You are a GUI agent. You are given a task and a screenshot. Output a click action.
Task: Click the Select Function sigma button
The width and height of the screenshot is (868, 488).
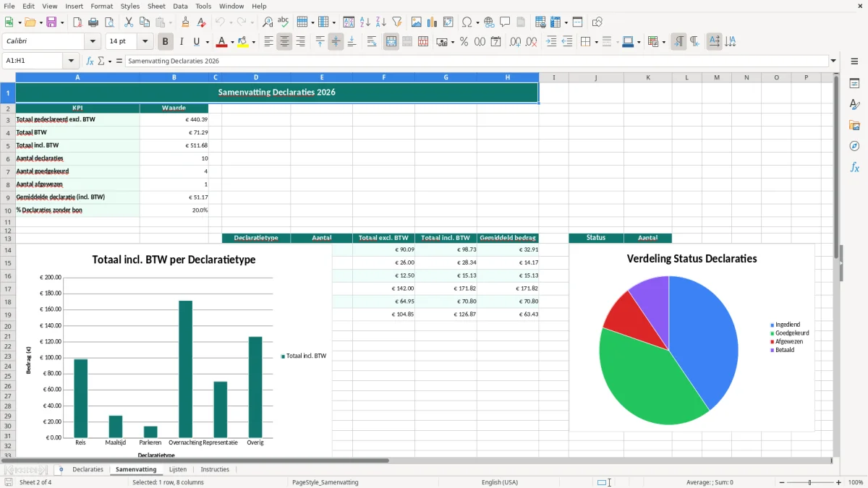point(101,61)
